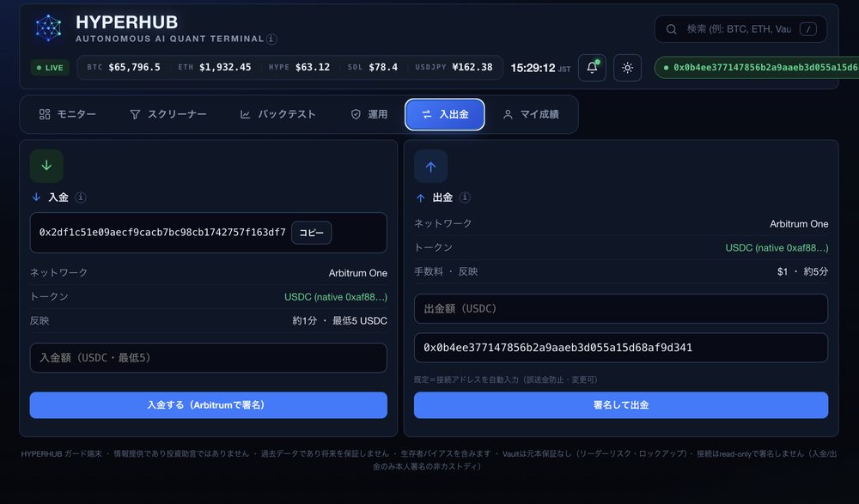859x504 pixels.
Task: Click the バックテスト chart icon
Action: pyautogui.click(x=245, y=114)
